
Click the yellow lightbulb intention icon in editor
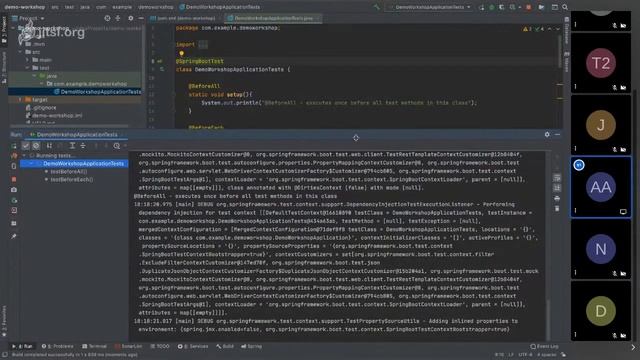click(x=182, y=53)
